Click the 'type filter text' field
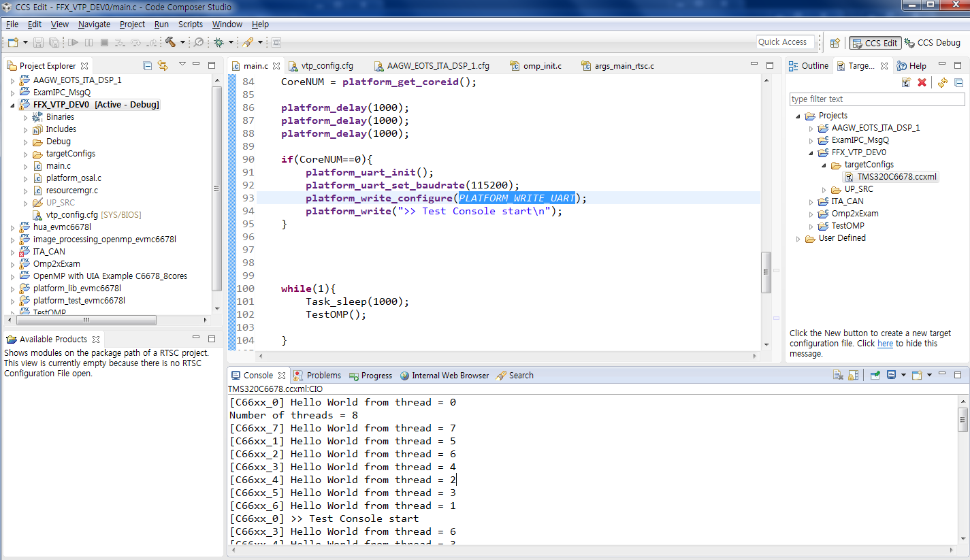This screenshot has height=560, width=970. [877, 99]
